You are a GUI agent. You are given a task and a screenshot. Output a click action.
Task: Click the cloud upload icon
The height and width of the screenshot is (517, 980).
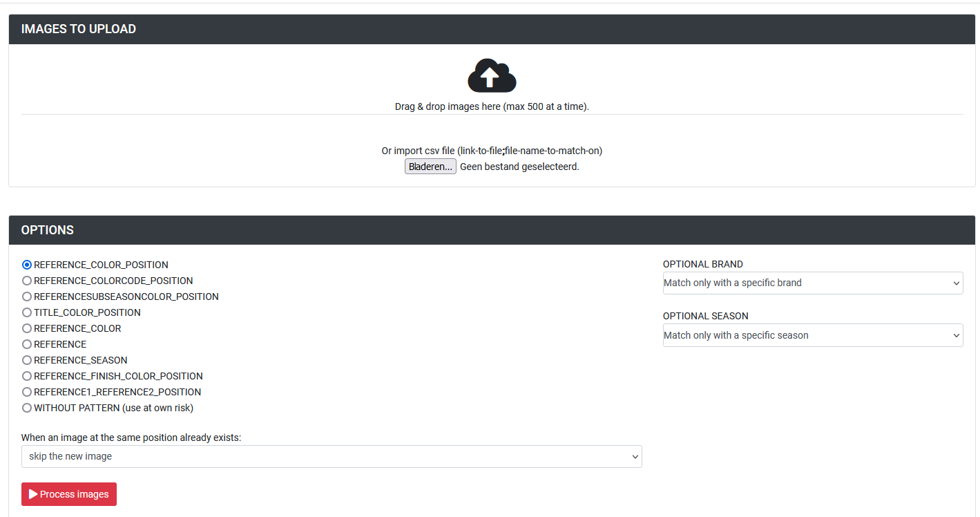point(492,75)
